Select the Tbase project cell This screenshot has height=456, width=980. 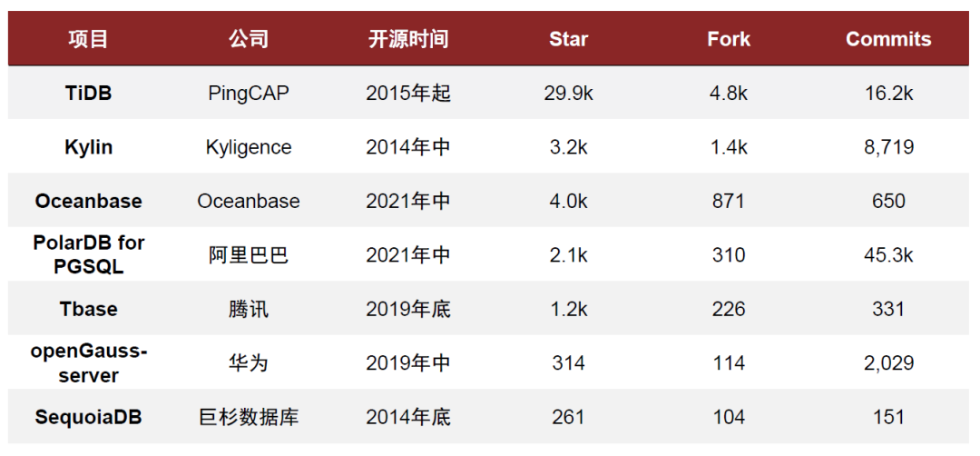tap(88, 309)
